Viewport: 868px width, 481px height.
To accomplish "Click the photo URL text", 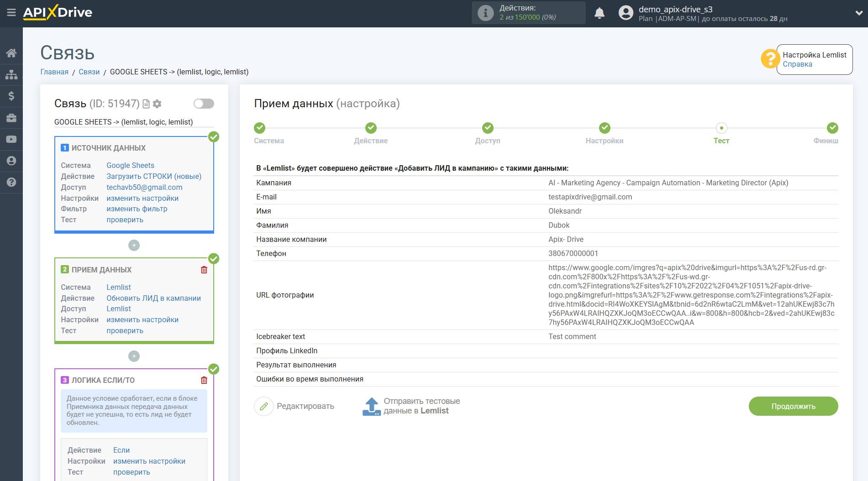I will pyautogui.click(x=691, y=295).
